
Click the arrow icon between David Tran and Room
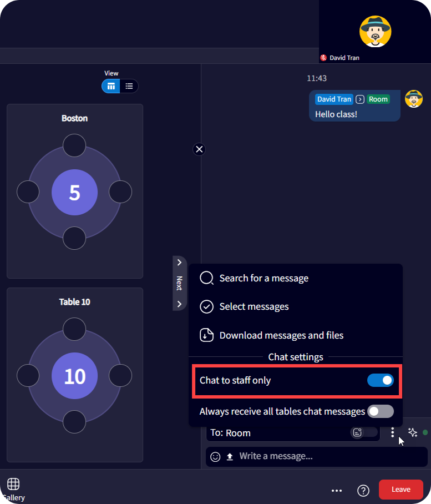click(x=360, y=99)
